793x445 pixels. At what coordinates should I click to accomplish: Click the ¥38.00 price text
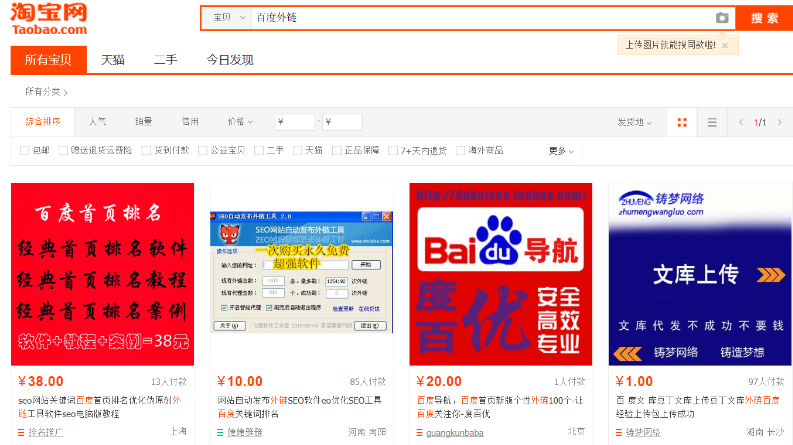click(x=40, y=381)
